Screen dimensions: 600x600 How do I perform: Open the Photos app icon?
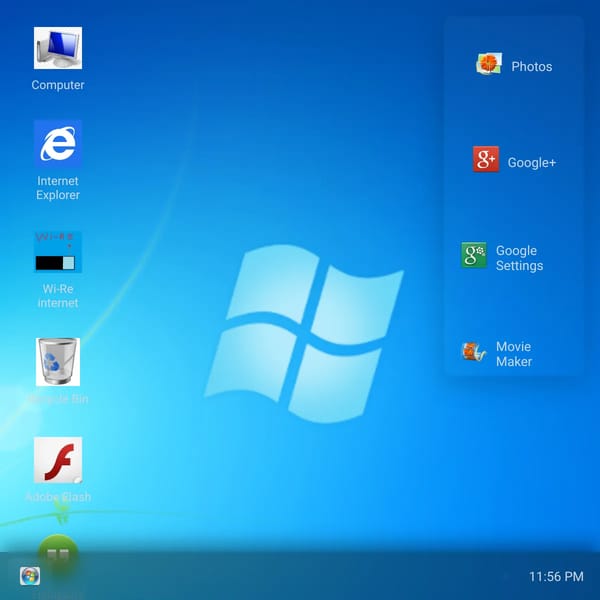tap(489, 64)
